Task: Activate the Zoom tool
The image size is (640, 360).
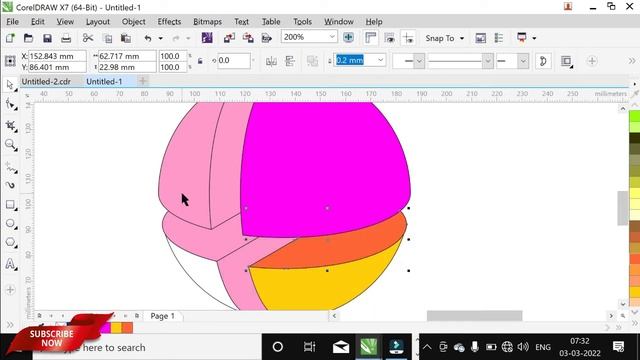Action: click(x=10, y=144)
